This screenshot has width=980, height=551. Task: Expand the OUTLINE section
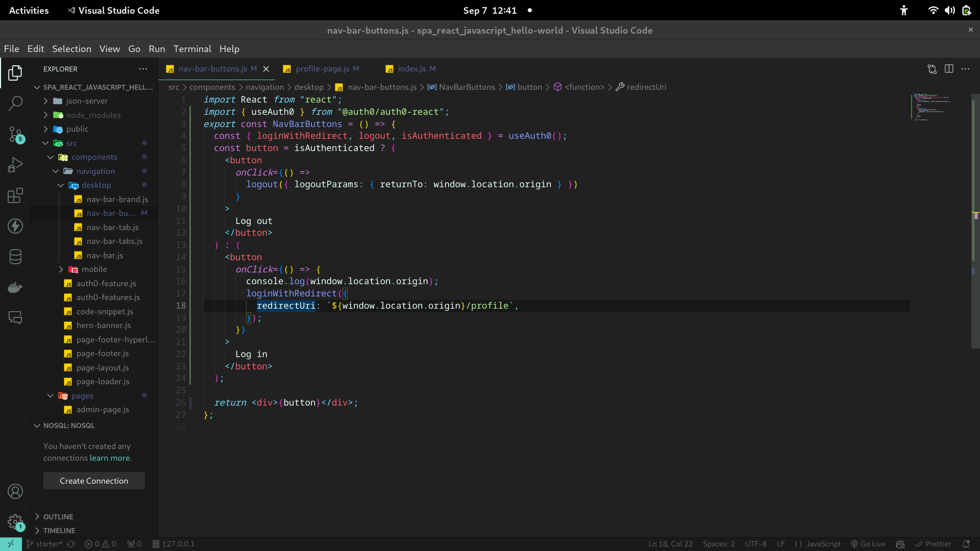94,517
